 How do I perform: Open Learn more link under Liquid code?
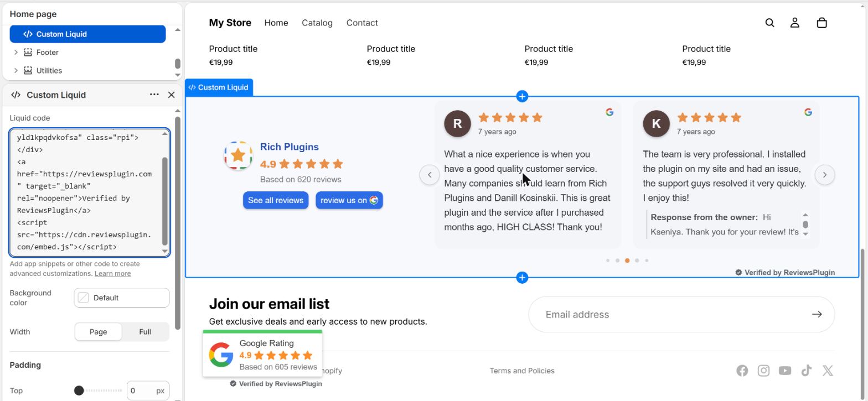[113, 273]
